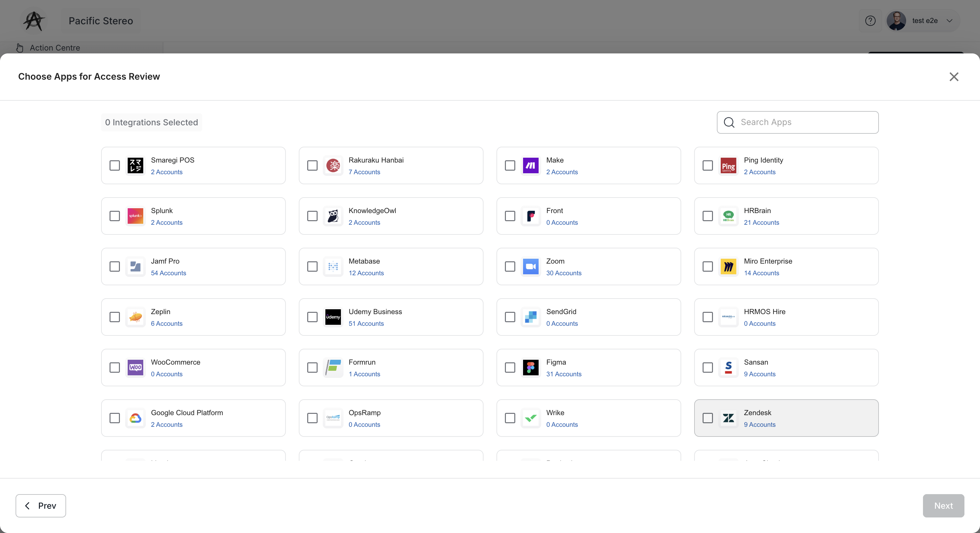Select the Wrike app card
980x533 pixels.
(589, 418)
